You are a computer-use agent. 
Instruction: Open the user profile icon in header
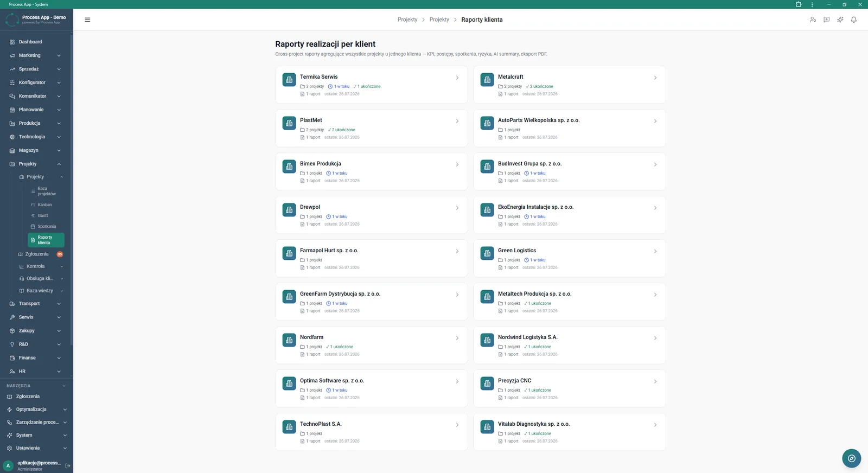pos(813,20)
